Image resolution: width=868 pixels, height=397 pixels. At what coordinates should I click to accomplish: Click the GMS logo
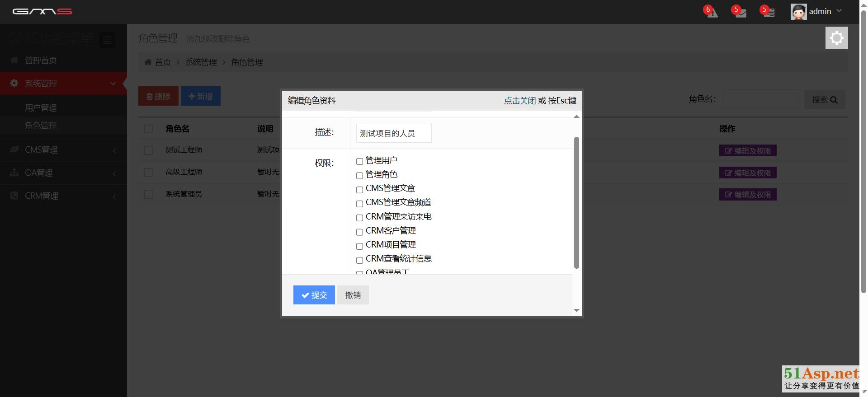coord(42,11)
